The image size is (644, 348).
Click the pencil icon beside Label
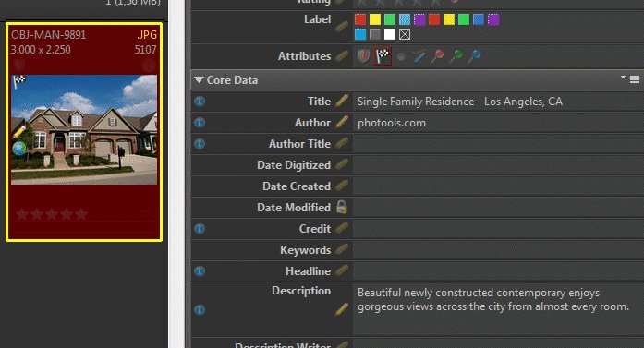pos(342,26)
